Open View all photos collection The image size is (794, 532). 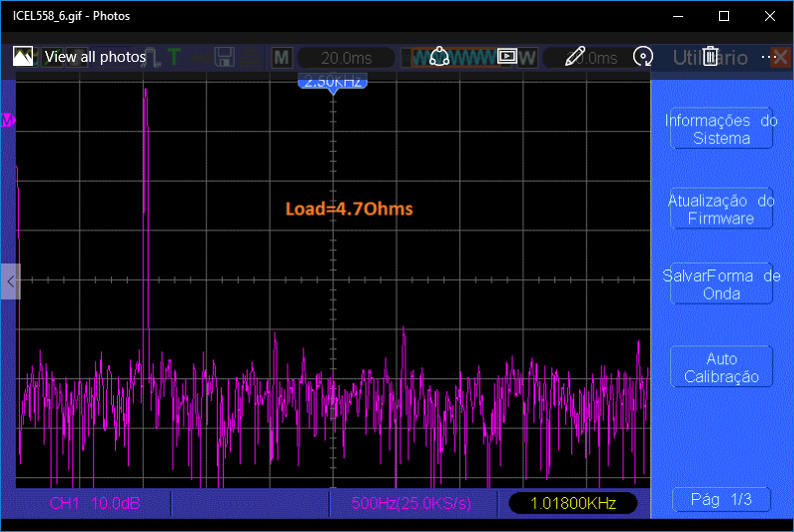tap(95, 57)
